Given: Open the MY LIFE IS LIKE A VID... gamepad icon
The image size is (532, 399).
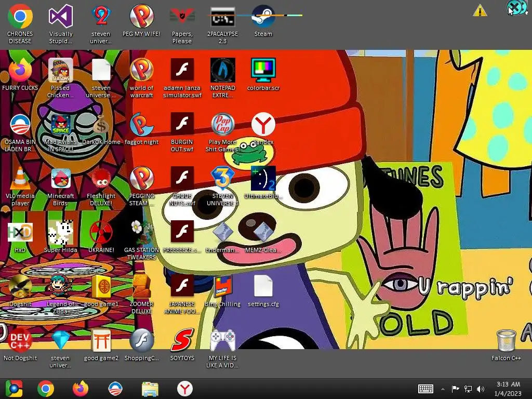Looking at the screenshot, I should tap(222, 340).
